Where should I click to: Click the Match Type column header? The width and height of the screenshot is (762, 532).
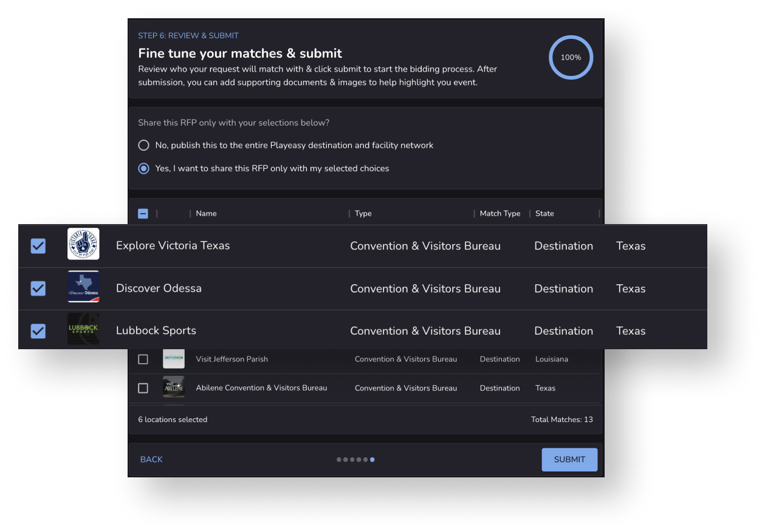point(499,213)
